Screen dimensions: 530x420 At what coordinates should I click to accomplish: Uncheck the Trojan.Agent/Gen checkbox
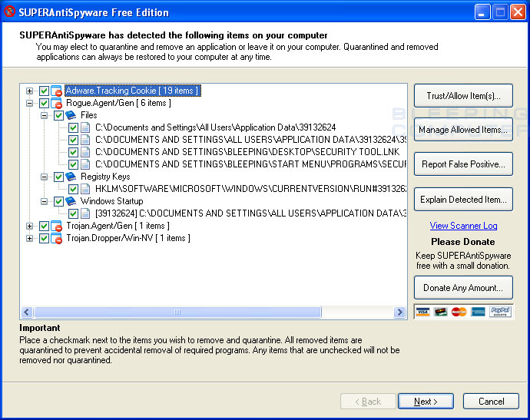point(44,226)
